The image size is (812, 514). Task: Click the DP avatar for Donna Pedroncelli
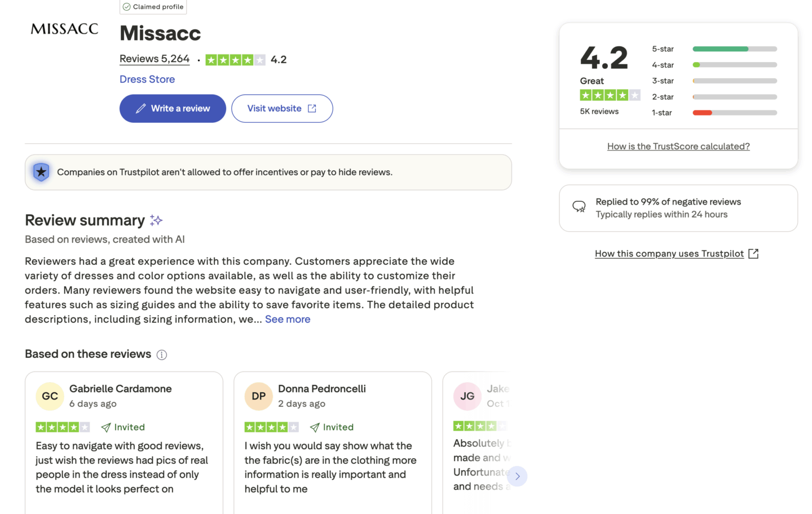tap(258, 396)
